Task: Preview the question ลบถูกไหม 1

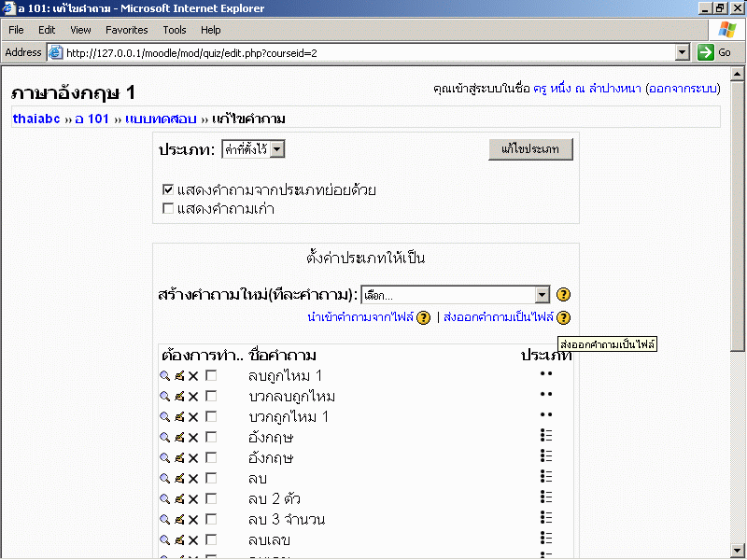Action: coord(164,375)
